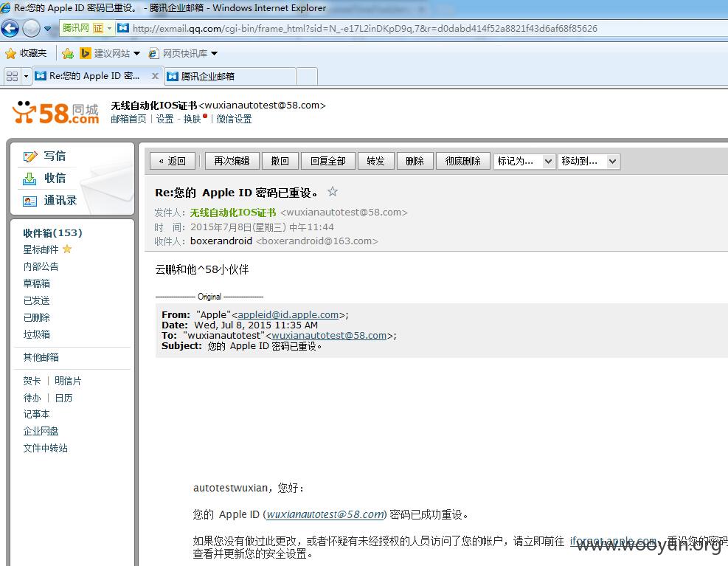Open 收藏夹 favorites star button
Screen dimensions: 728x566
click(26, 53)
